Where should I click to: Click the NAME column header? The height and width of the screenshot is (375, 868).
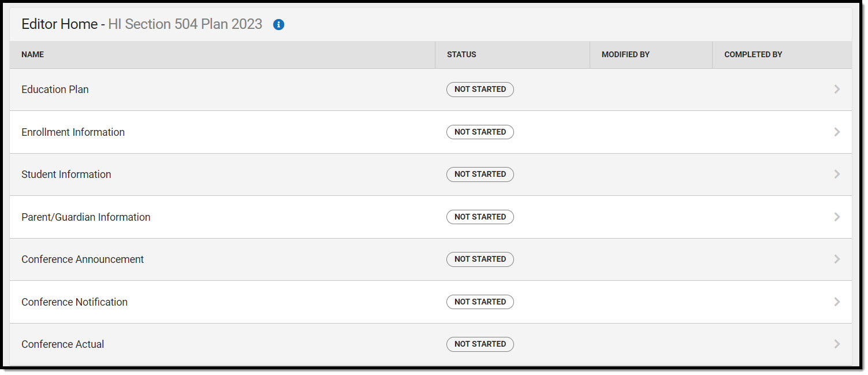coord(32,55)
